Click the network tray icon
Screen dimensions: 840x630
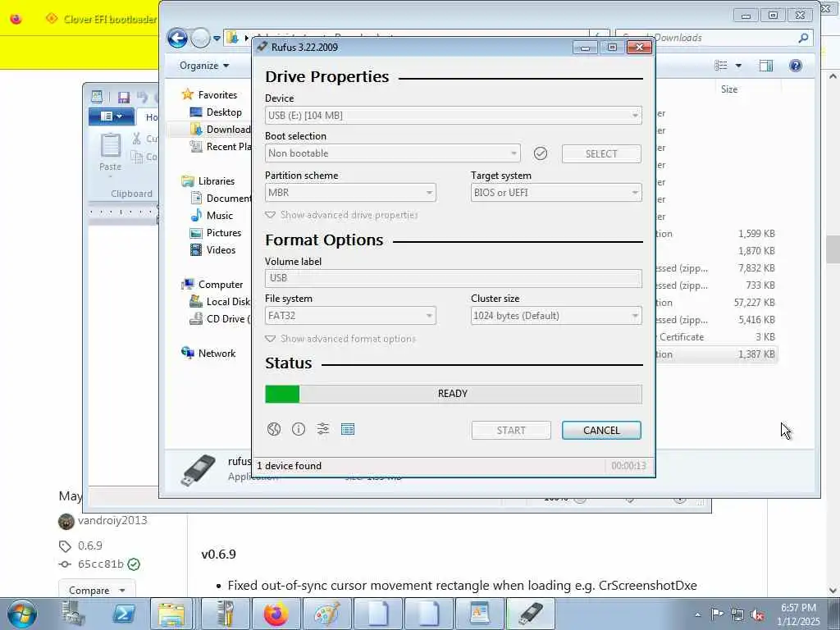(737, 614)
